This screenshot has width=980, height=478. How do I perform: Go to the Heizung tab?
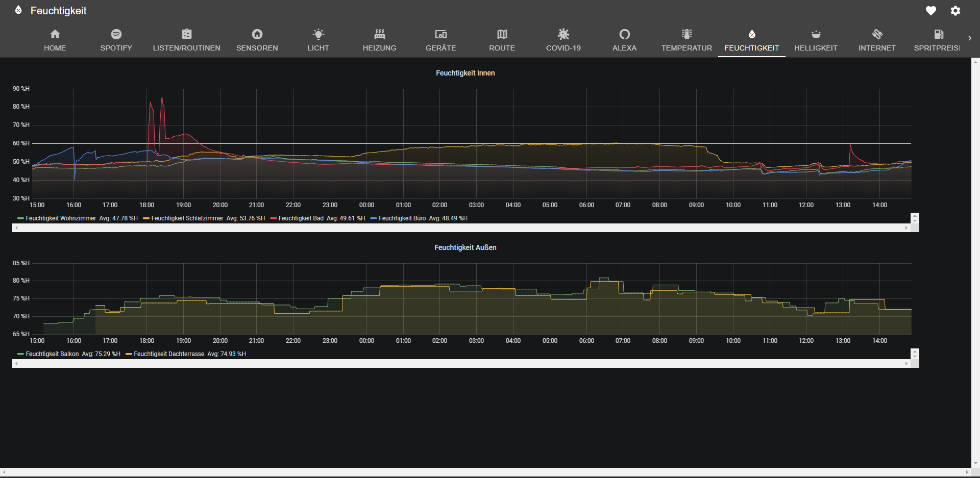379,41
